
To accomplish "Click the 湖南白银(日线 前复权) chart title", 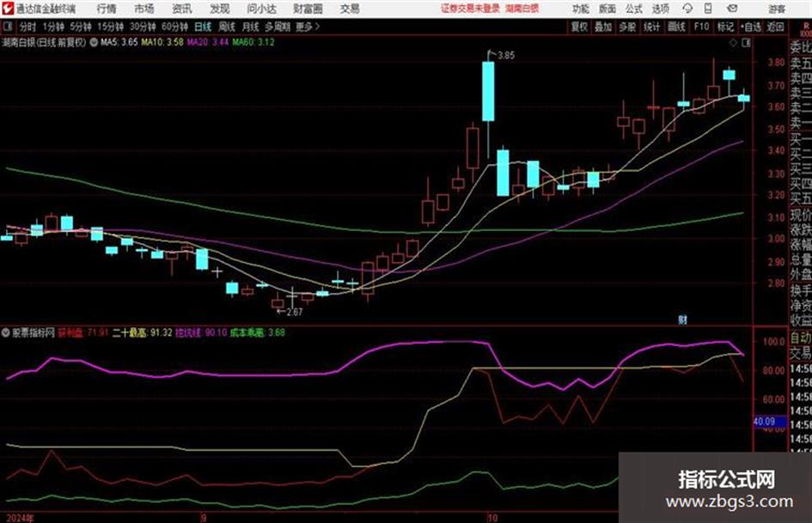I will (x=44, y=42).
